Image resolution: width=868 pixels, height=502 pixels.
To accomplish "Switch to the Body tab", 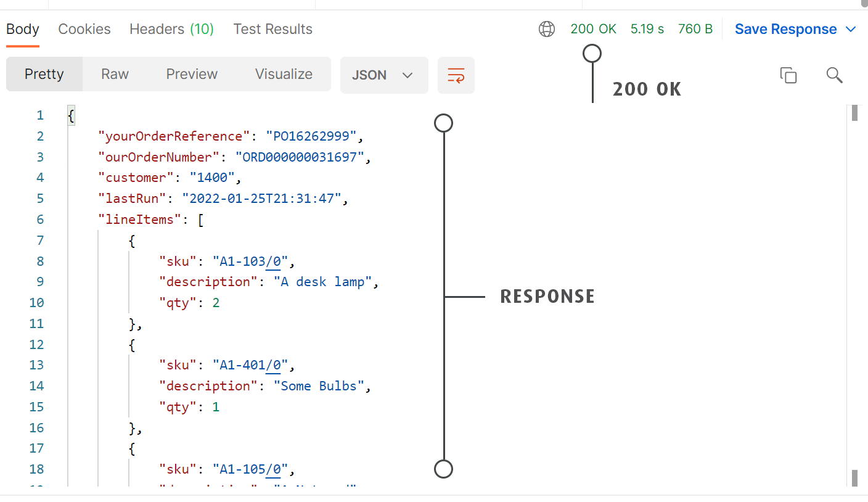I will click(23, 29).
